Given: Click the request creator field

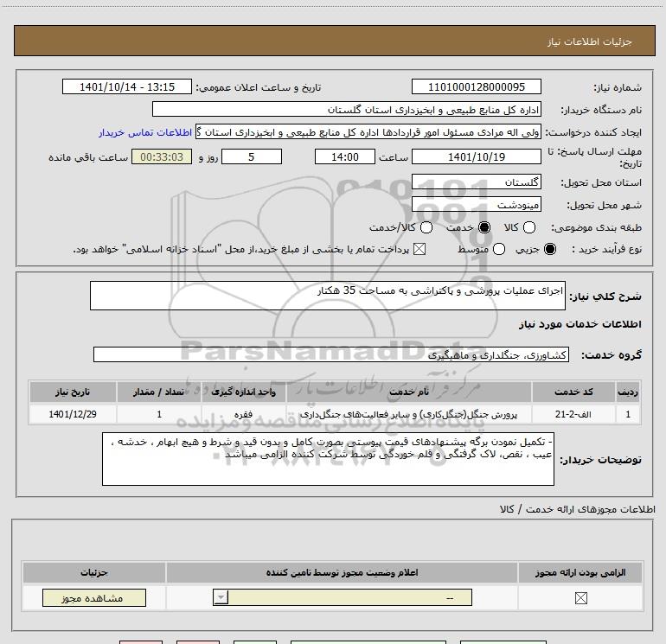Looking at the screenshot, I should (368, 132).
